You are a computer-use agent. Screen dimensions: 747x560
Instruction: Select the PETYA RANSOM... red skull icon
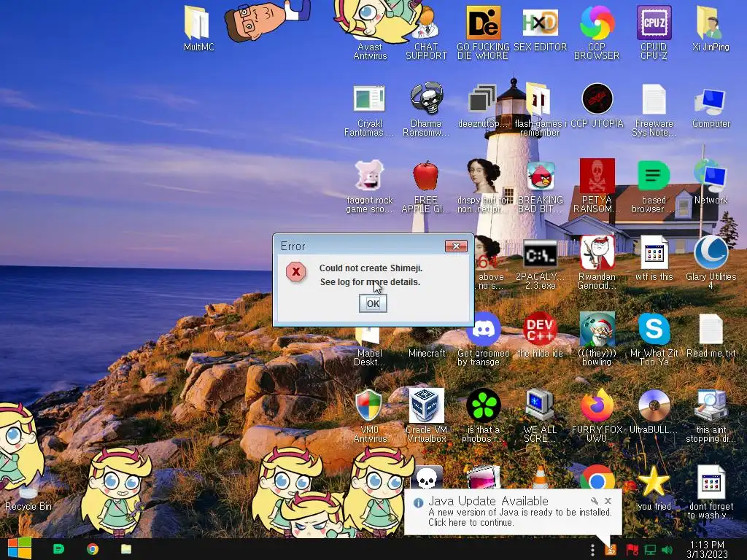click(x=597, y=176)
